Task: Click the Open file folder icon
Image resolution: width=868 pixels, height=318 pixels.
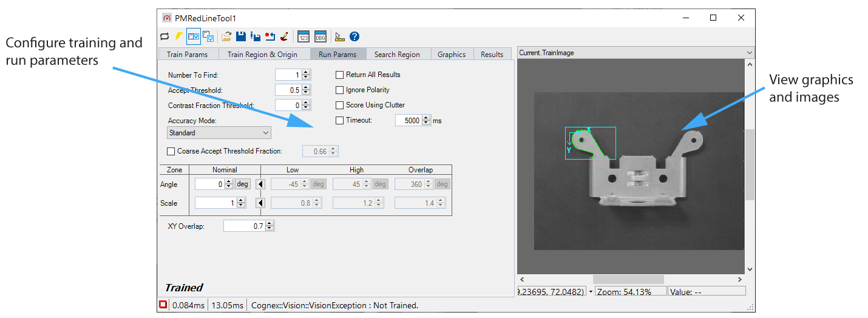Action: click(x=226, y=36)
